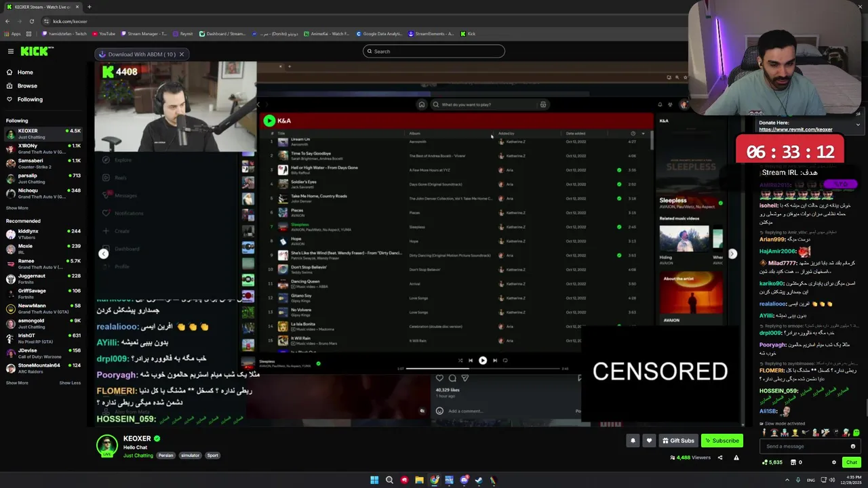Open the emote picker in chat box
Viewport: 868px width, 488px height.
coord(853,446)
